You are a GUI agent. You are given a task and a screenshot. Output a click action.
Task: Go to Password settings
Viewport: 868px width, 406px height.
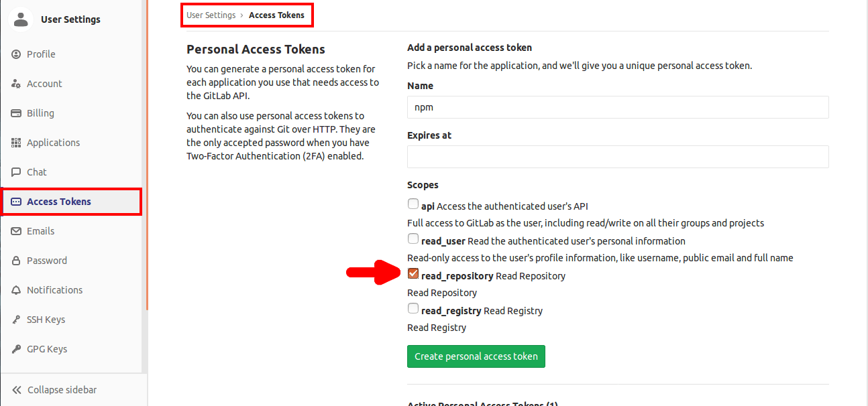[46, 261]
